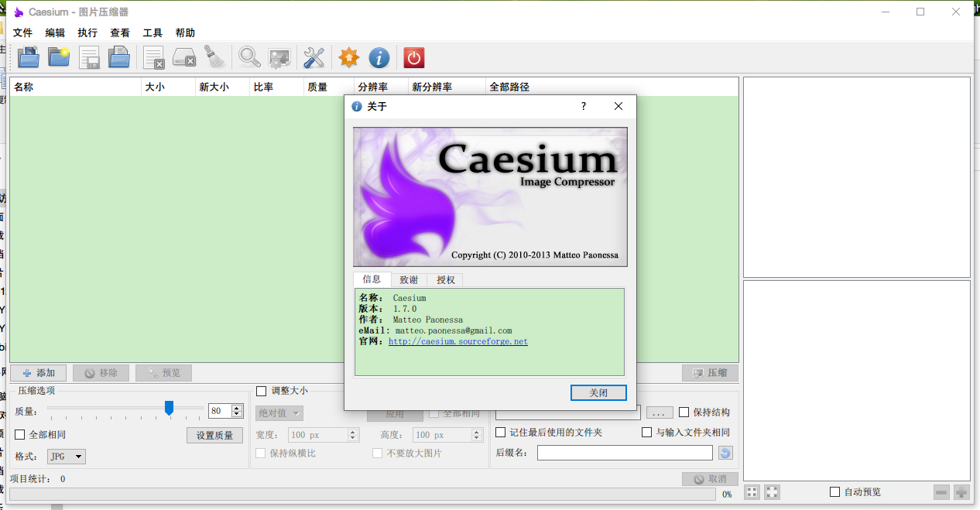
Task: Open the JPG format dropdown
Action: (x=66, y=457)
